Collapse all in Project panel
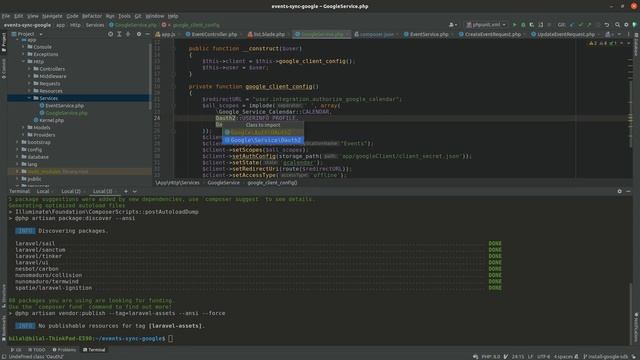The height and width of the screenshot is (360, 640). coord(128,34)
